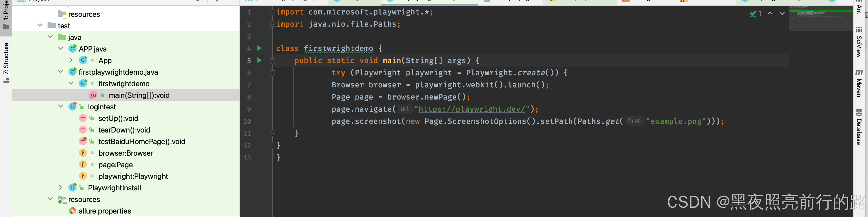Collapse the firstwrightdemo class node
The height and width of the screenshot is (217, 868).
click(71, 83)
